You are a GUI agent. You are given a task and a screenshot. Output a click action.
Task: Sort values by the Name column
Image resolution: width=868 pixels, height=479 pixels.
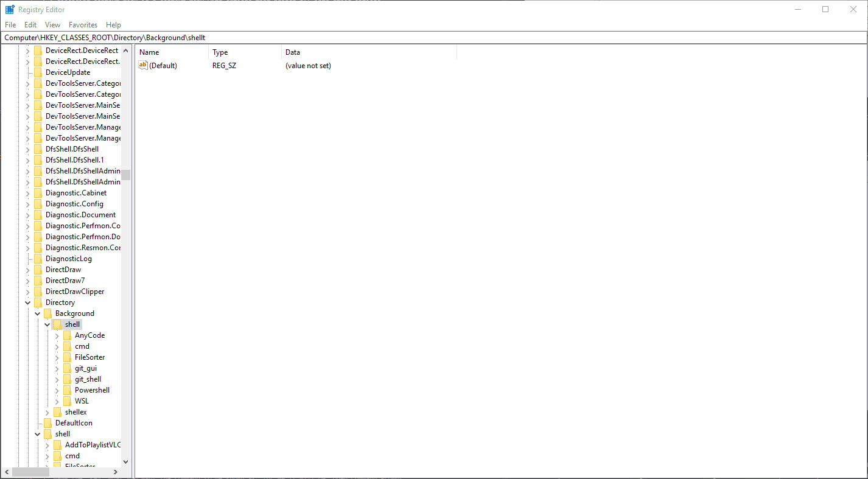(x=149, y=52)
